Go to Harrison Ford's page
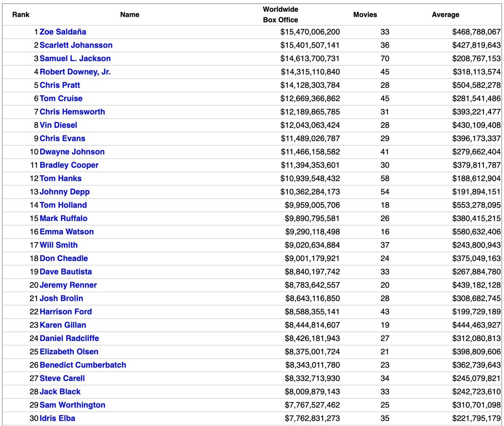 tap(66, 312)
